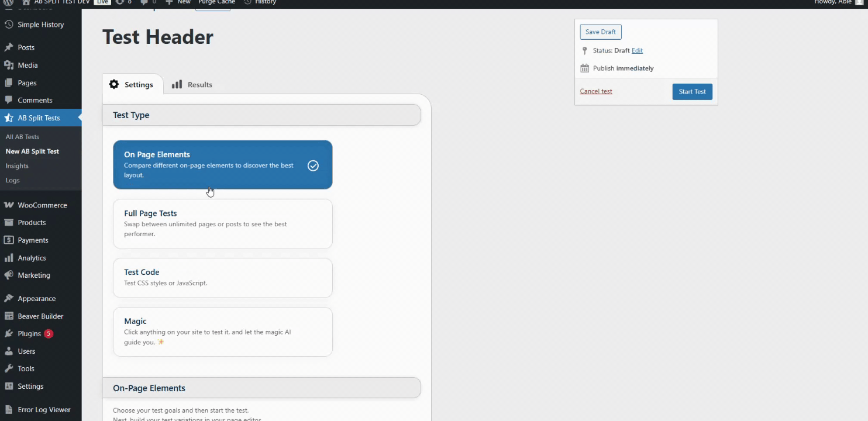Viewport: 868px width, 421px height.
Task: Open the Logs submenu item
Action: [12, 180]
